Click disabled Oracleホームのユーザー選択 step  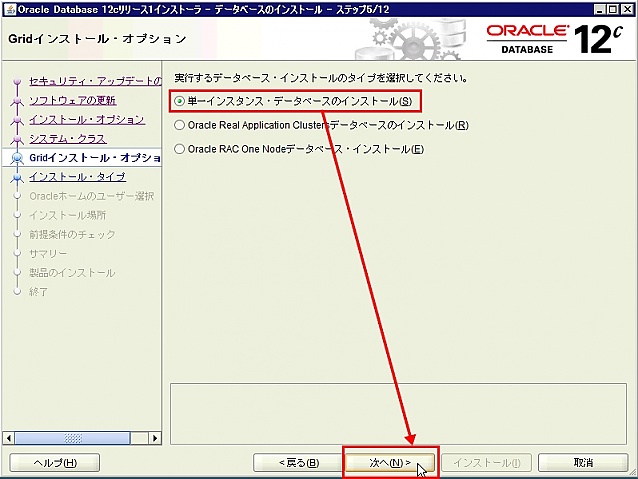92,196
